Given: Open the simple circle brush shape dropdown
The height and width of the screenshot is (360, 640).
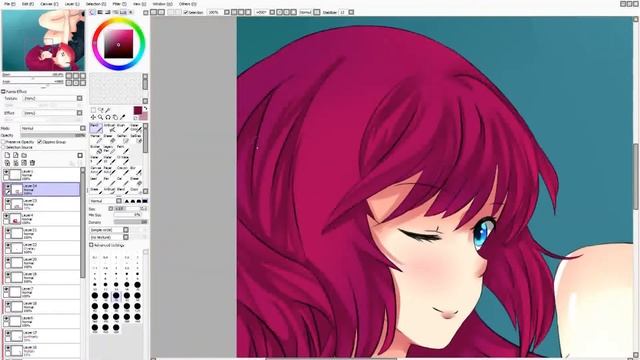Looking at the screenshot, I should point(109,230).
